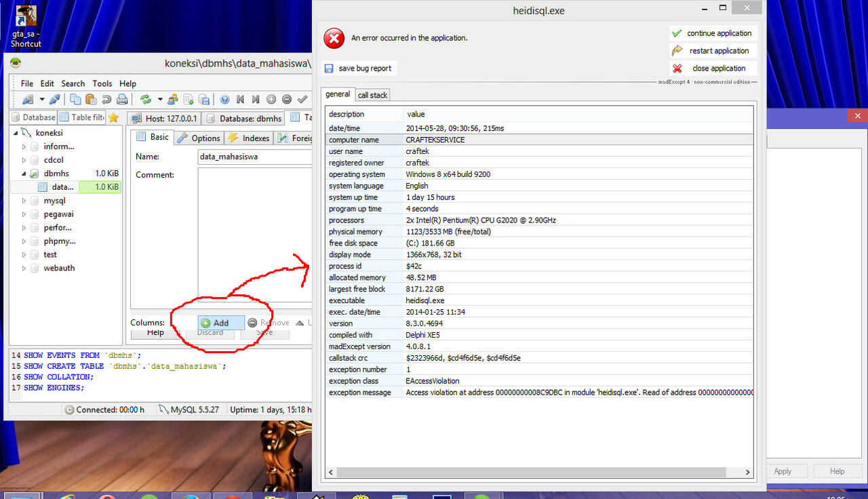The width and height of the screenshot is (868, 499).
Task: Select the Options tab in the table editor
Action: point(199,138)
